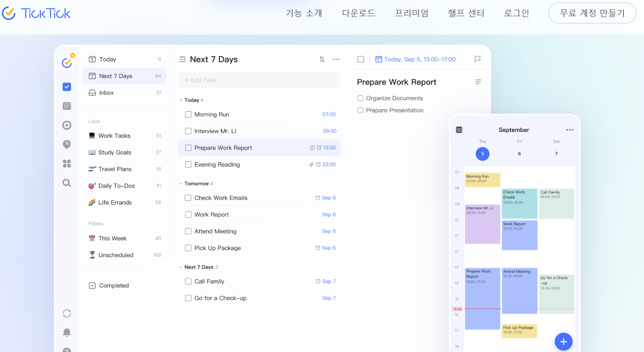Tick the checkbox for Check Work Emails
This screenshot has height=352, width=644.
(x=188, y=198)
